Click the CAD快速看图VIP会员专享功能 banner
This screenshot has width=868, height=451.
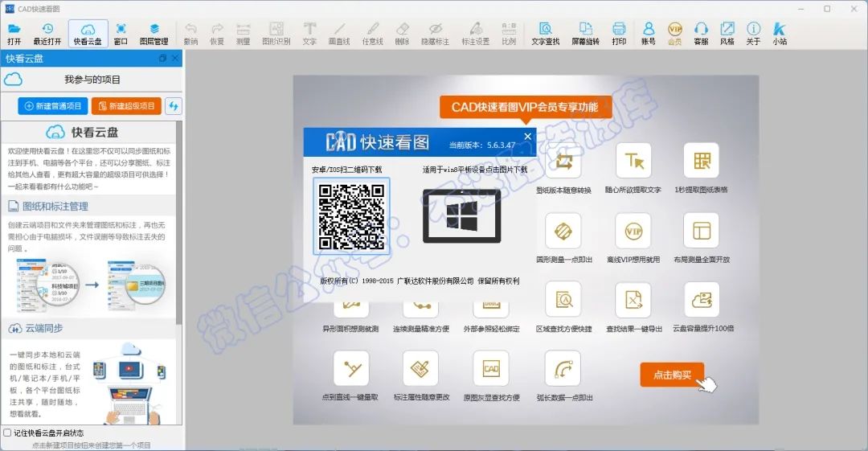pyautogui.click(x=526, y=107)
